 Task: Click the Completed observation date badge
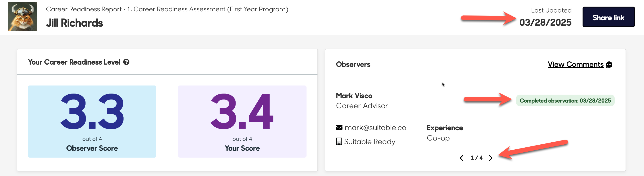(565, 101)
